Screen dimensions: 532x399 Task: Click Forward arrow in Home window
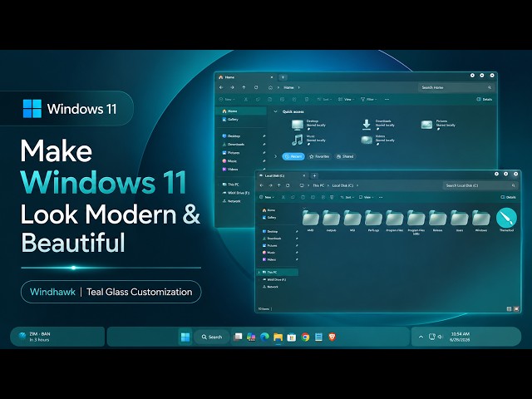click(x=233, y=87)
